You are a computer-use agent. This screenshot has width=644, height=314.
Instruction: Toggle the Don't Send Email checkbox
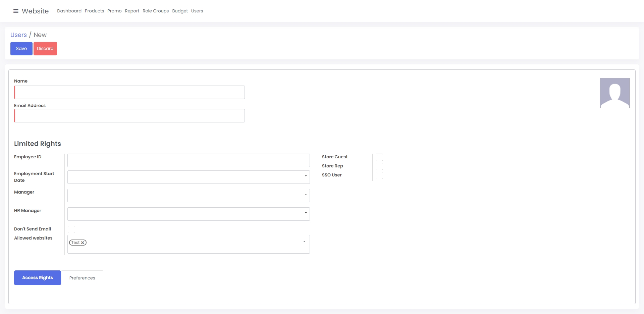(71, 229)
